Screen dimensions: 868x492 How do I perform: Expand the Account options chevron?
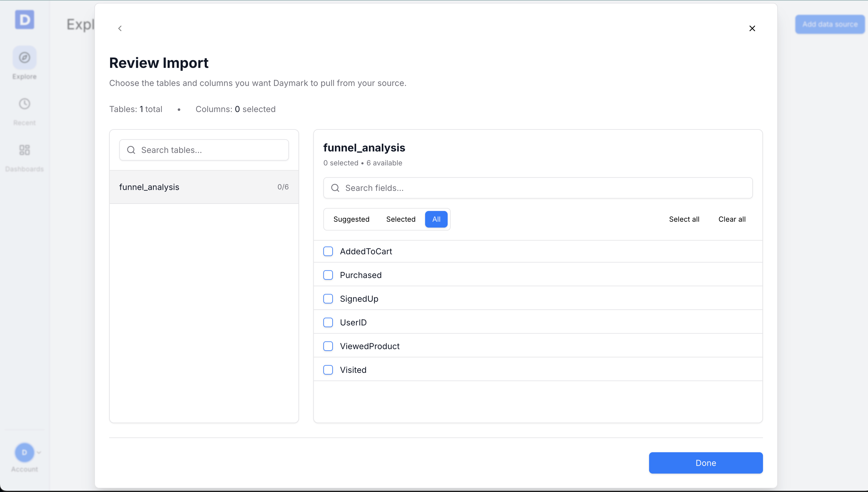click(39, 453)
